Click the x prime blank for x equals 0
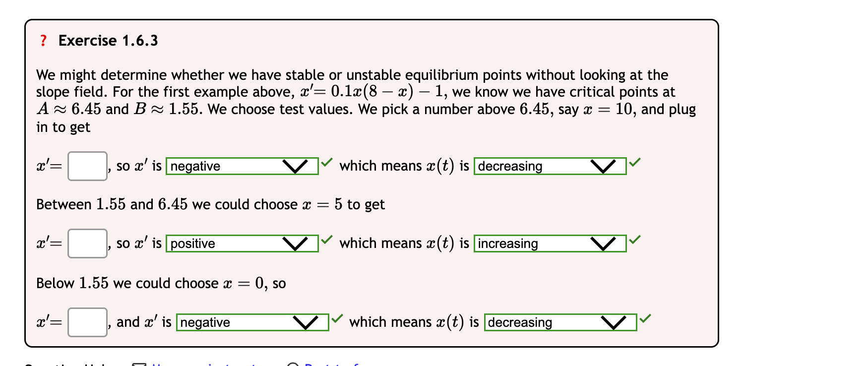The height and width of the screenshot is (366, 868). tap(87, 322)
